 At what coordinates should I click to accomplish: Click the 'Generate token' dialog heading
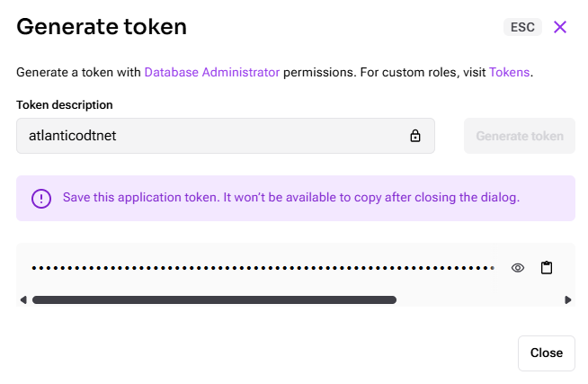click(x=102, y=27)
